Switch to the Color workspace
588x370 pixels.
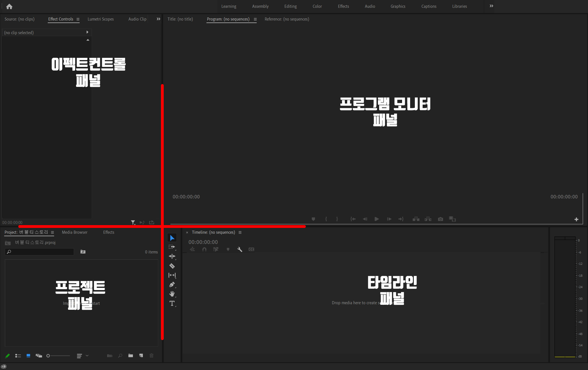click(x=317, y=6)
